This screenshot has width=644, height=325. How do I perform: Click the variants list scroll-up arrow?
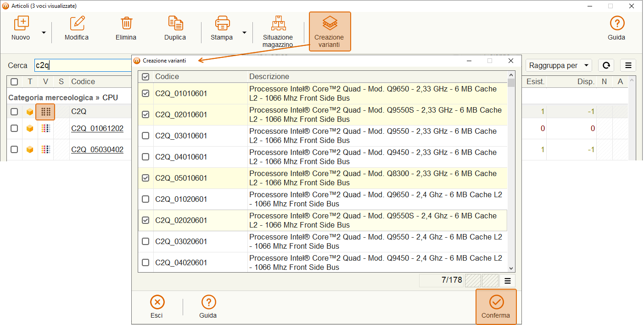[511, 75]
